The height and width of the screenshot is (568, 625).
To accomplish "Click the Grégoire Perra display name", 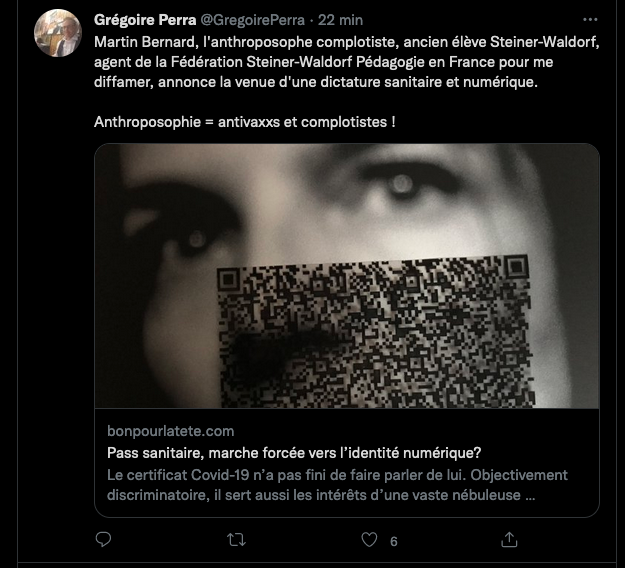I will pos(145,20).
